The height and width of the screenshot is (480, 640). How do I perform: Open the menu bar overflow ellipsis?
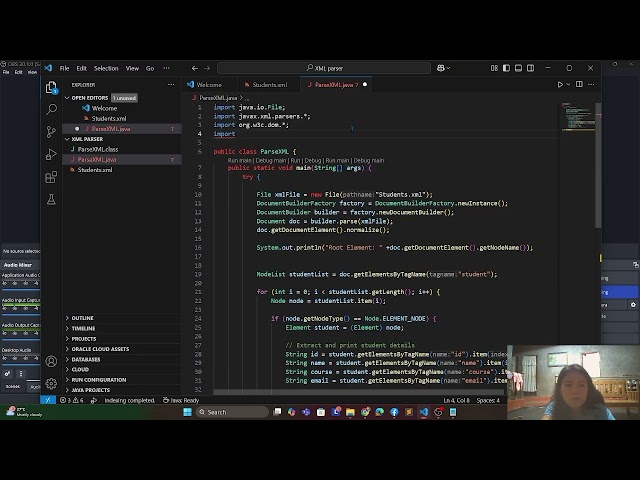(x=166, y=68)
